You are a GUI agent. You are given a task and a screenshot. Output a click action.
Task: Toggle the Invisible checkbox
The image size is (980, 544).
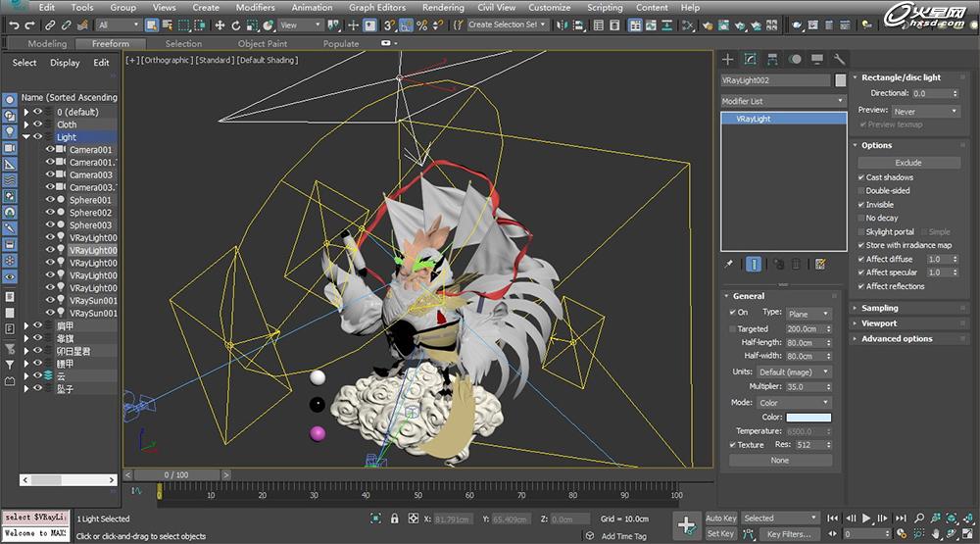861,205
